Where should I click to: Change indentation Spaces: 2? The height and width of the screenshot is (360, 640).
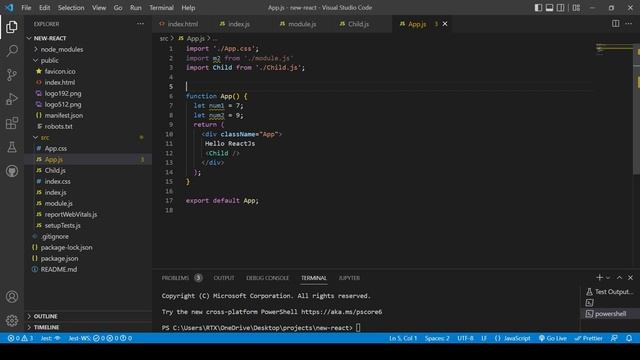click(437, 338)
